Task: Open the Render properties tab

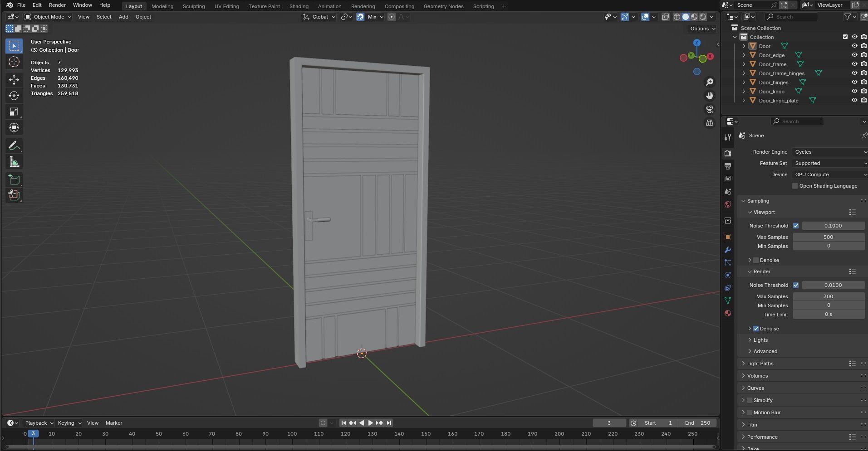Action: [x=728, y=153]
